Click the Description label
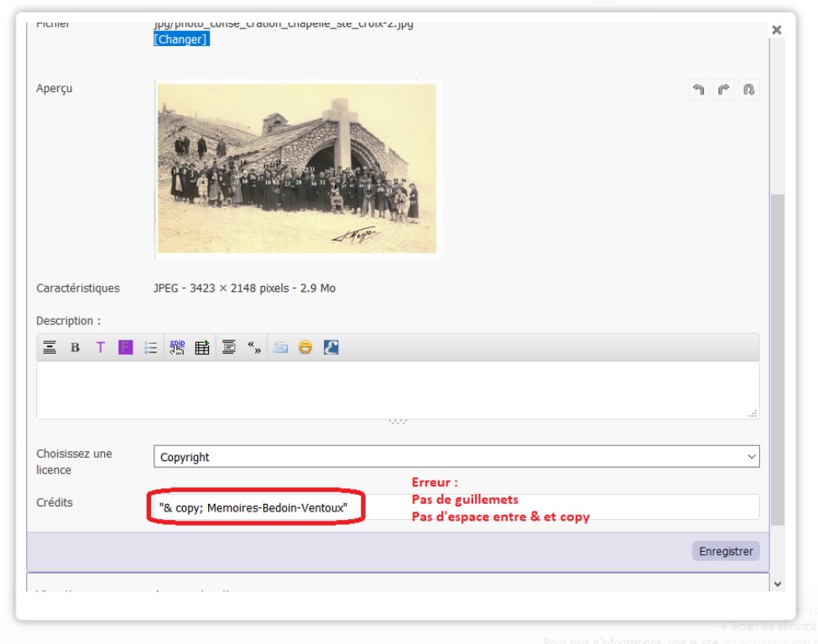Viewport: 818px width, 644px height. [x=68, y=320]
